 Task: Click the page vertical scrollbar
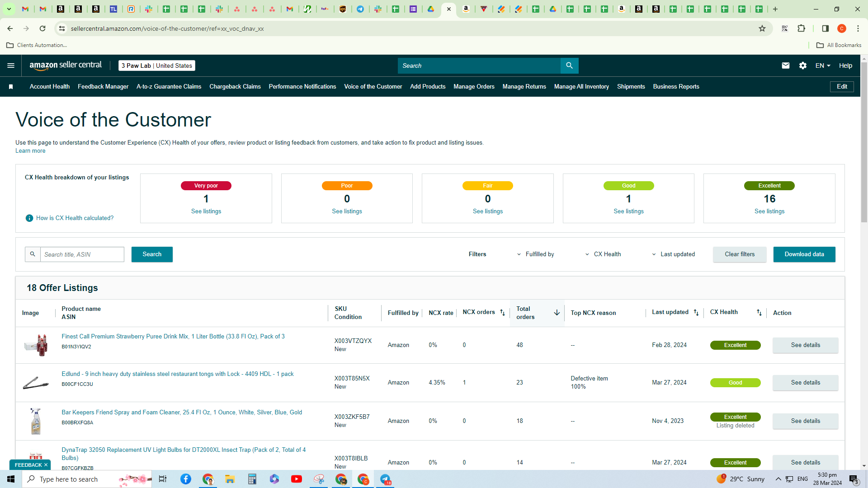coord(864,142)
